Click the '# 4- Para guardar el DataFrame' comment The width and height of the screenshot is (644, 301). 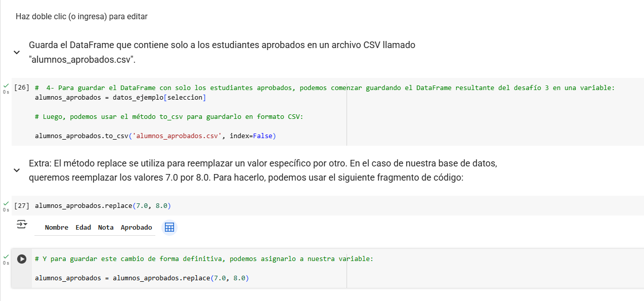(325, 88)
